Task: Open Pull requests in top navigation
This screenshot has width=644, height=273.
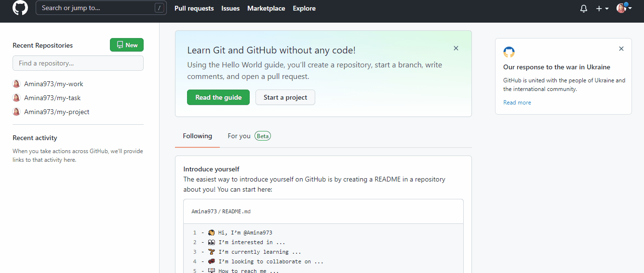Action: click(x=194, y=8)
